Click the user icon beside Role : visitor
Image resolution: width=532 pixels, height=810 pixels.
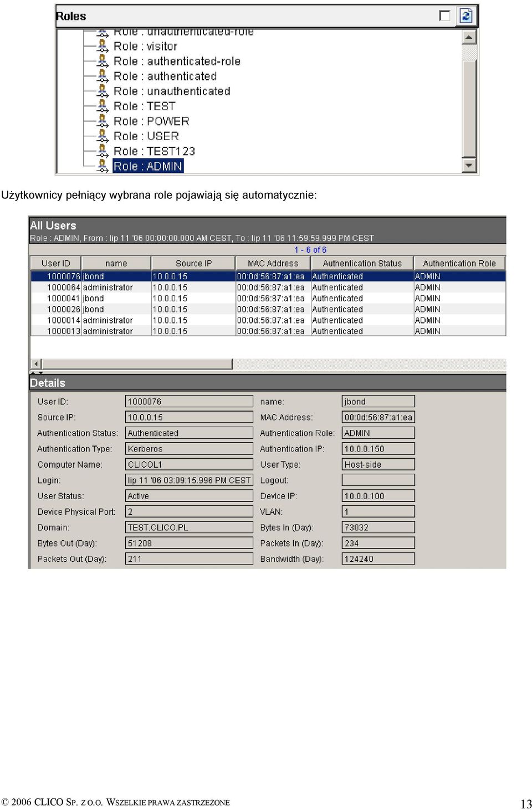103,46
